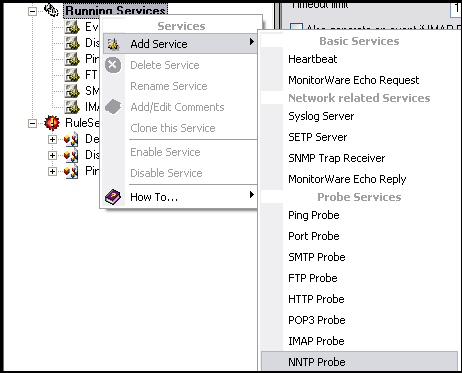Expand the Pin rule set node
Viewport: 462px width, 373px height.
tap(52, 171)
